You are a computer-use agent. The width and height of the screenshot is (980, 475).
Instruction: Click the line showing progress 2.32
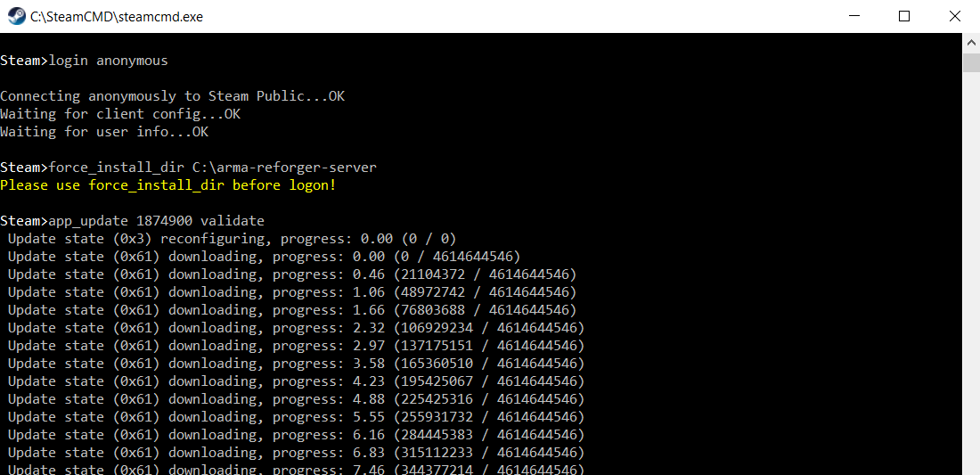coord(297,328)
